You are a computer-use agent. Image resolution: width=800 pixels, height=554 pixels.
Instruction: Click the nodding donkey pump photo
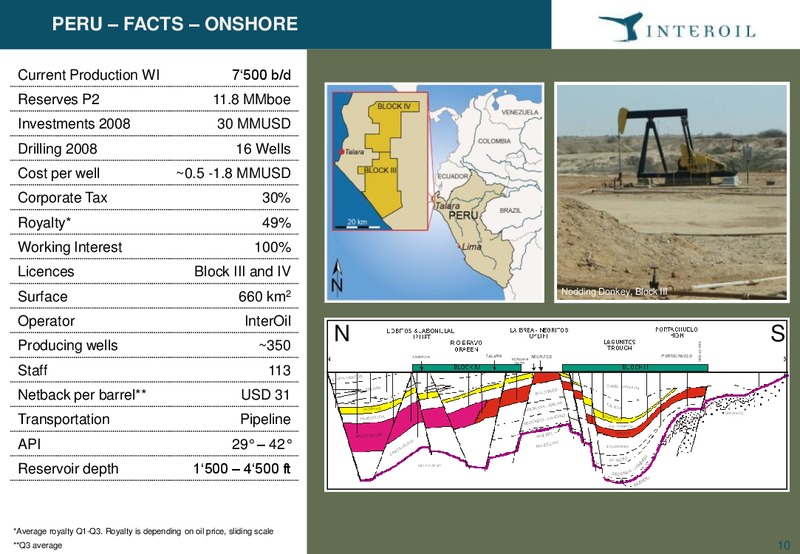click(671, 192)
